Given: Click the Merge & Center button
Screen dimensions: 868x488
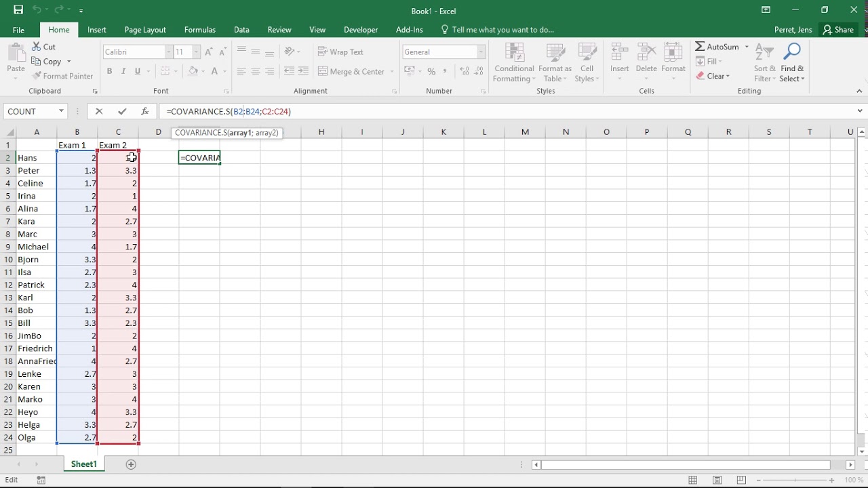Looking at the screenshot, I should pyautogui.click(x=351, y=71).
